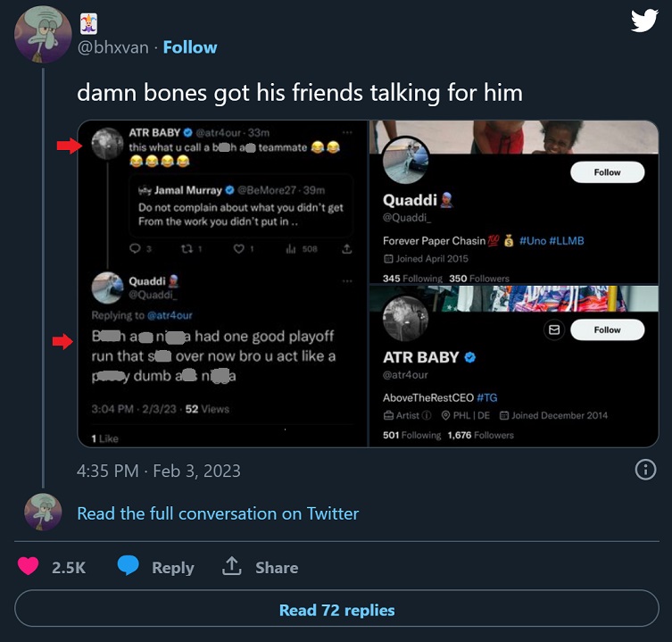Click the small avatar beside Read full conversation
Viewport: 672px width, 642px height.
click(43, 513)
